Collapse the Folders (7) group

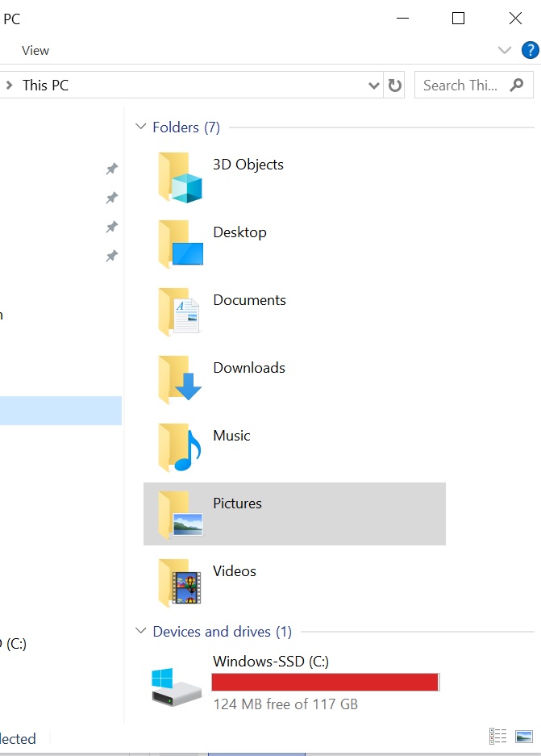tap(140, 127)
